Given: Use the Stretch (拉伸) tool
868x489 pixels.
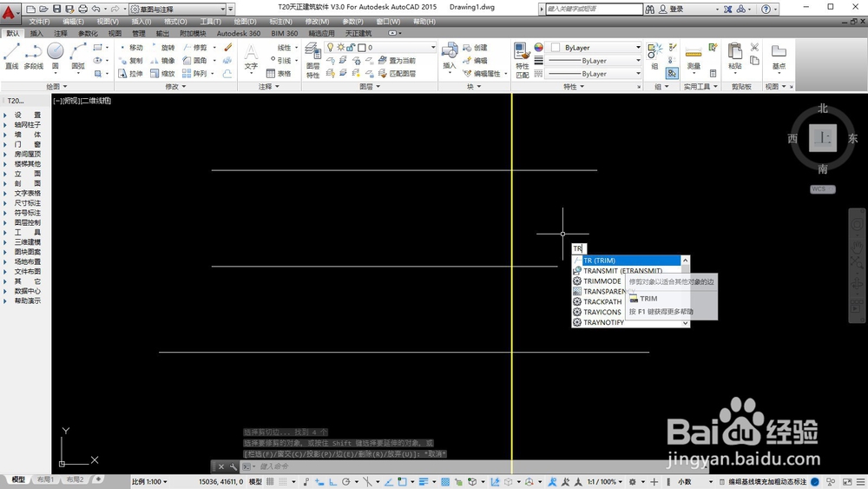Looking at the screenshot, I should (131, 73).
